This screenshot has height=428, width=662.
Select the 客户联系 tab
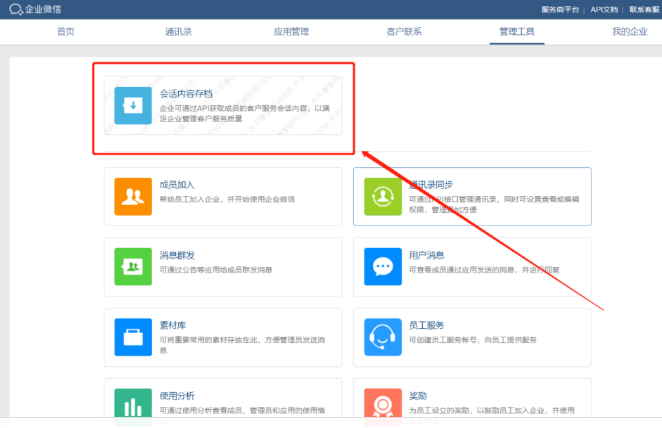[404, 32]
